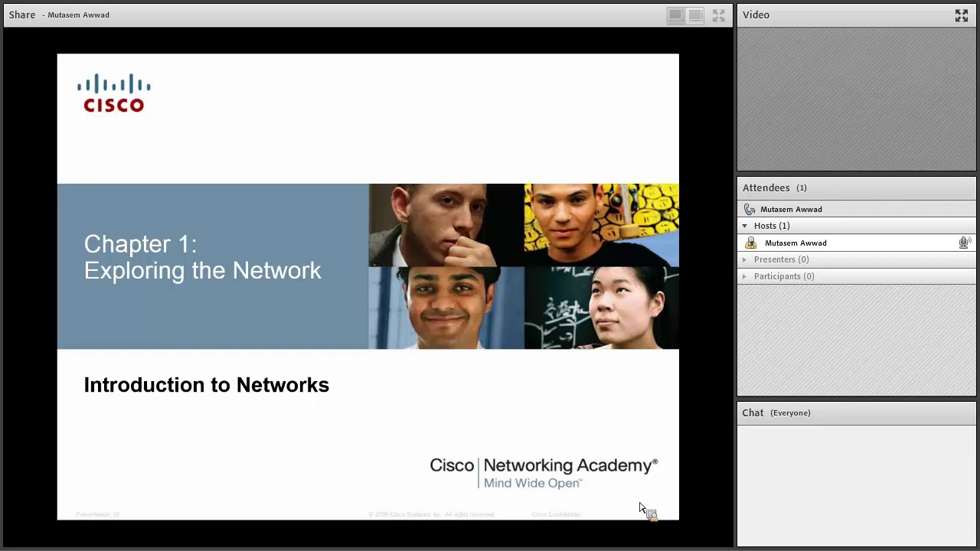This screenshot has width=980, height=551.
Task: Click the Video pod display area
Action: pos(857,99)
